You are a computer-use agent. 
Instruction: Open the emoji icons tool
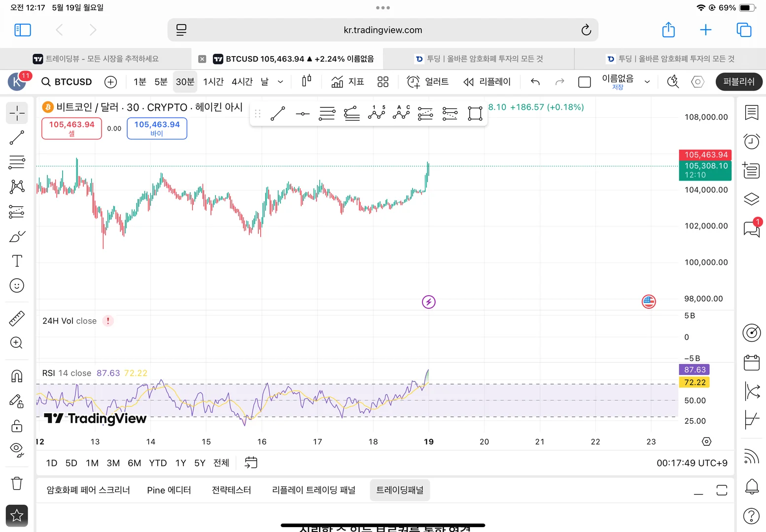point(17,286)
